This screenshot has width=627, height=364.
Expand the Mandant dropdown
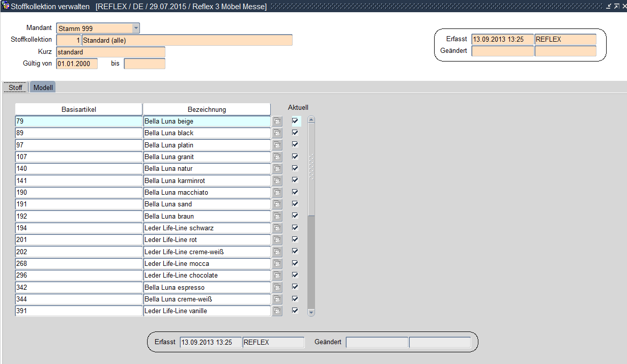(136, 28)
